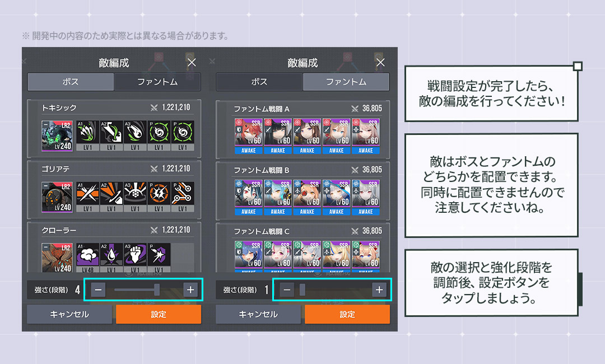Decrease boss strength with minus button
605x364 pixels.
pos(98,290)
